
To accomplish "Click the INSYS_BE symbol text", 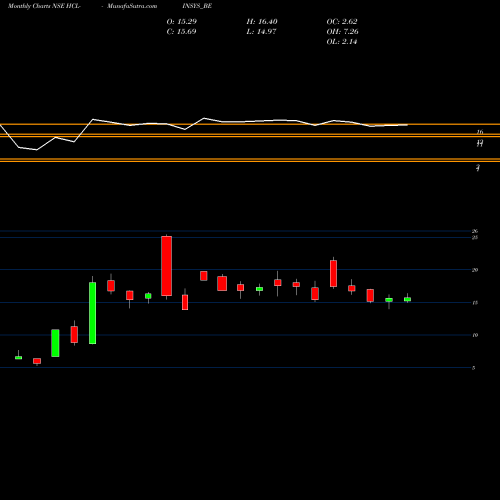I will point(197,6).
